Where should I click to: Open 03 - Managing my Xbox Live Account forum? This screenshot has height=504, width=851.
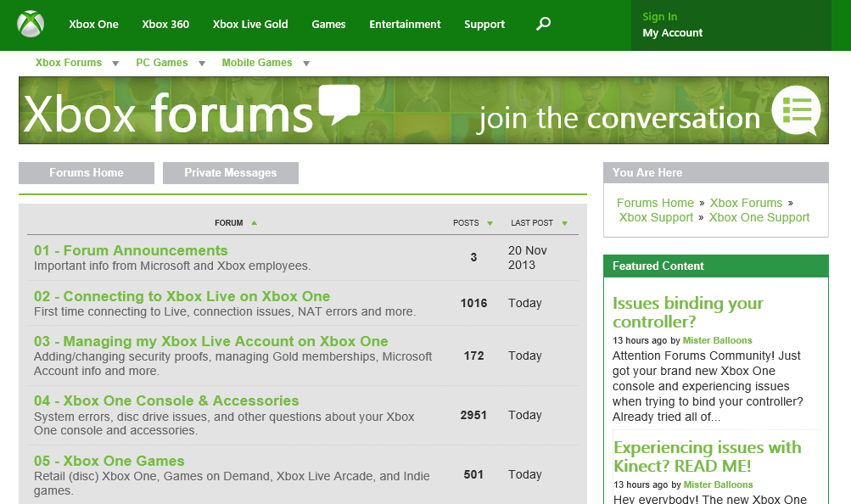coord(210,341)
